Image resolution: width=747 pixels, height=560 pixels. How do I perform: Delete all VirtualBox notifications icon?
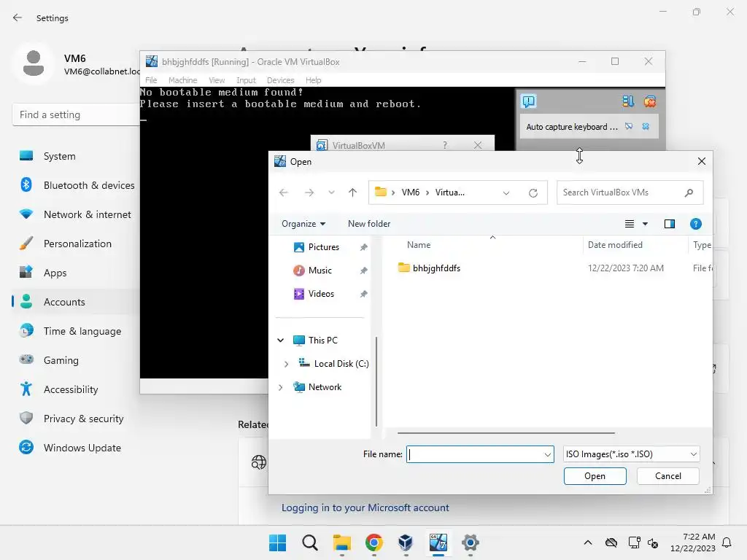650,101
